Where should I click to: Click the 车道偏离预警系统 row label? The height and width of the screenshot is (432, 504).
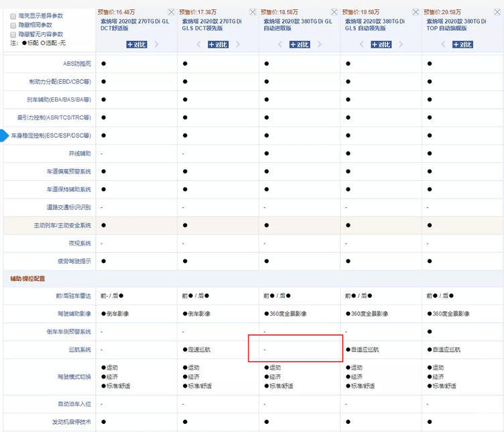69,172
